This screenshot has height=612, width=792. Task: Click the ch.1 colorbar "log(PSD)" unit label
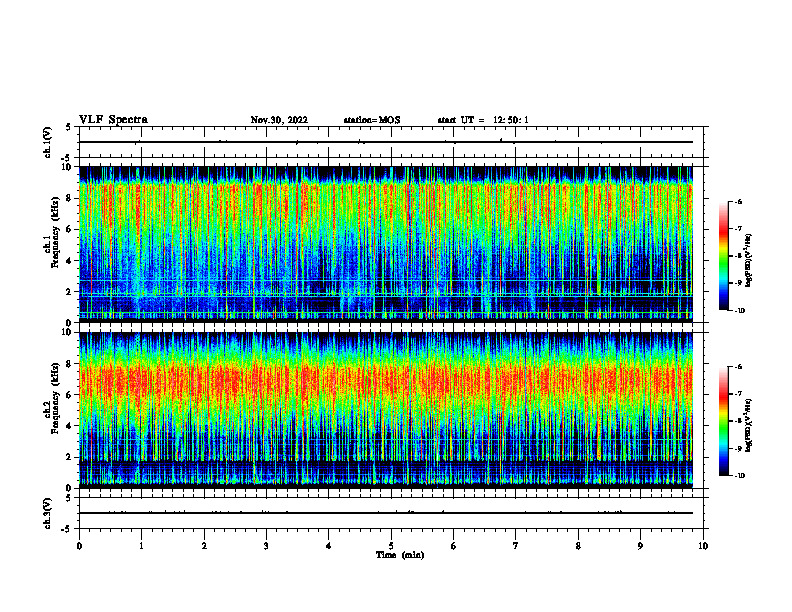(x=749, y=260)
